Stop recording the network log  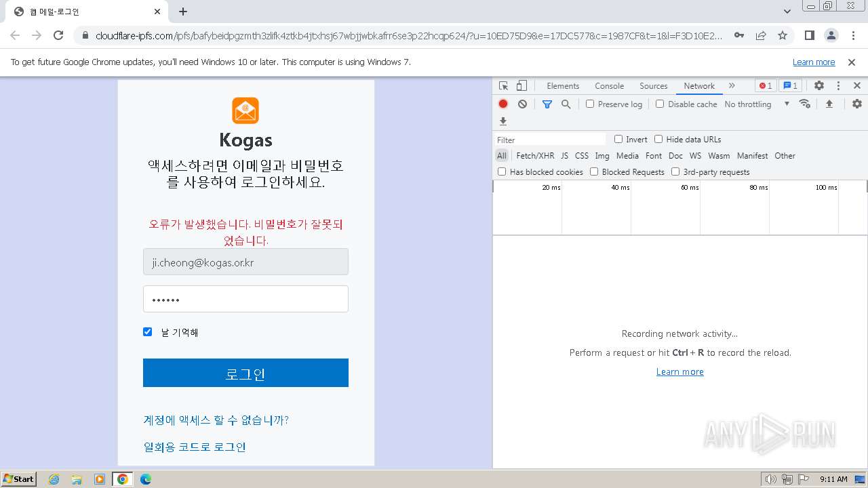[503, 104]
